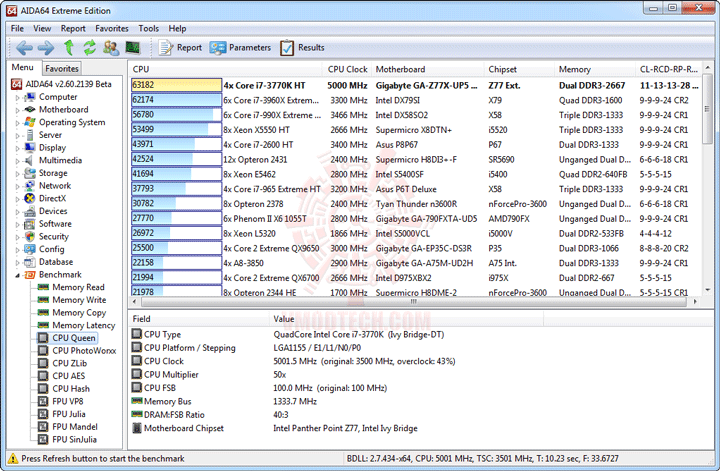Open the users icon in the toolbar
Viewport: 720px width, 471px height.
pos(111,48)
